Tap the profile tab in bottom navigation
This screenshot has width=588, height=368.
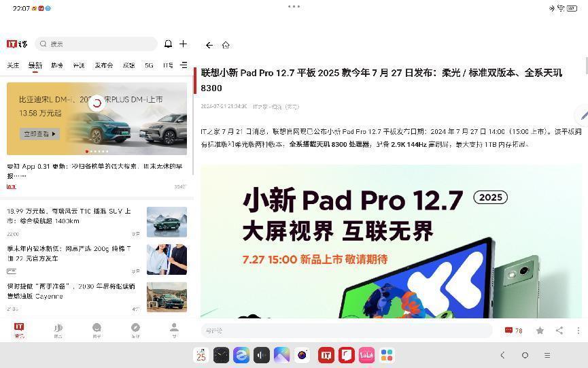174,330
